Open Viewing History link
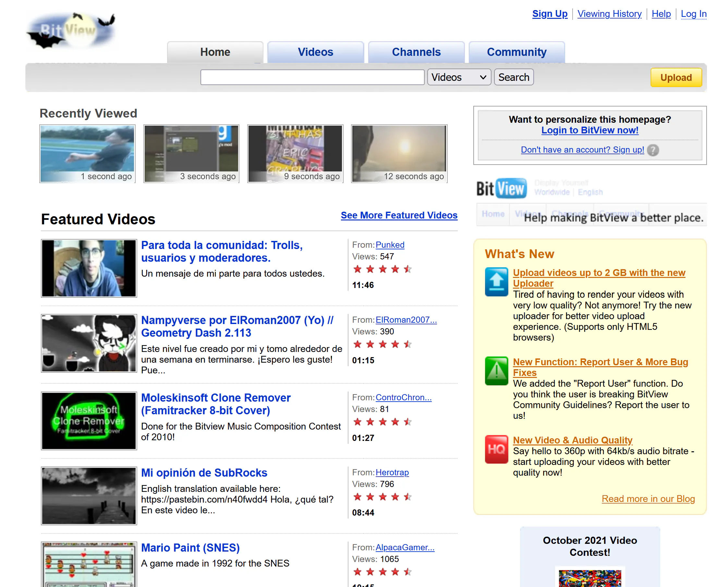The height and width of the screenshot is (587, 728). tap(609, 14)
